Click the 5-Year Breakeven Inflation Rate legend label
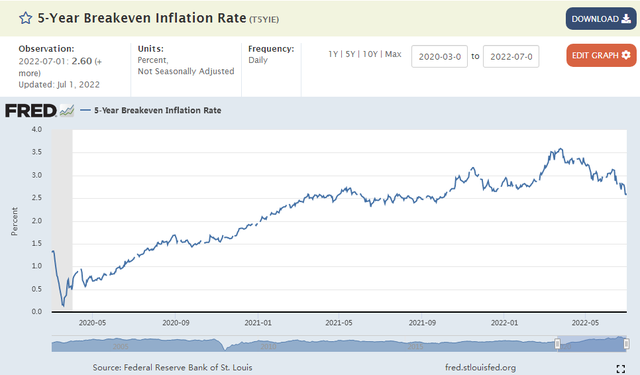This screenshot has width=640, height=375. pyautogui.click(x=158, y=111)
